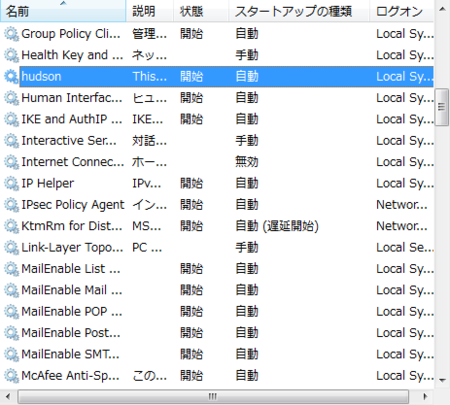Image resolution: width=450 pixels, height=405 pixels.
Task: Click the horizontal scrollbar left arrow
Action: tap(8, 397)
